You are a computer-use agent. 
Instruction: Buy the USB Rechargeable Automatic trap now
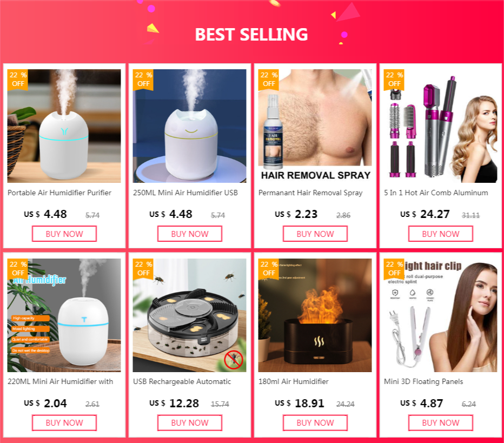tap(190, 423)
